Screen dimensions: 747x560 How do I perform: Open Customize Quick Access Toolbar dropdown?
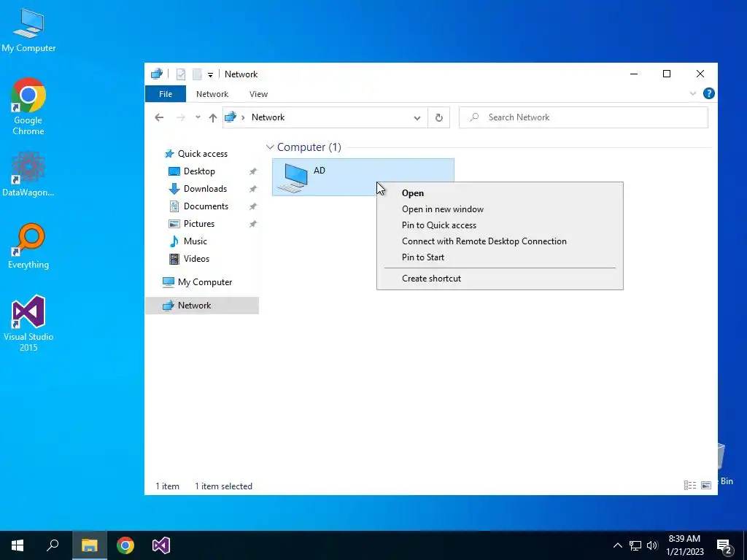pyautogui.click(x=210, y=75)
